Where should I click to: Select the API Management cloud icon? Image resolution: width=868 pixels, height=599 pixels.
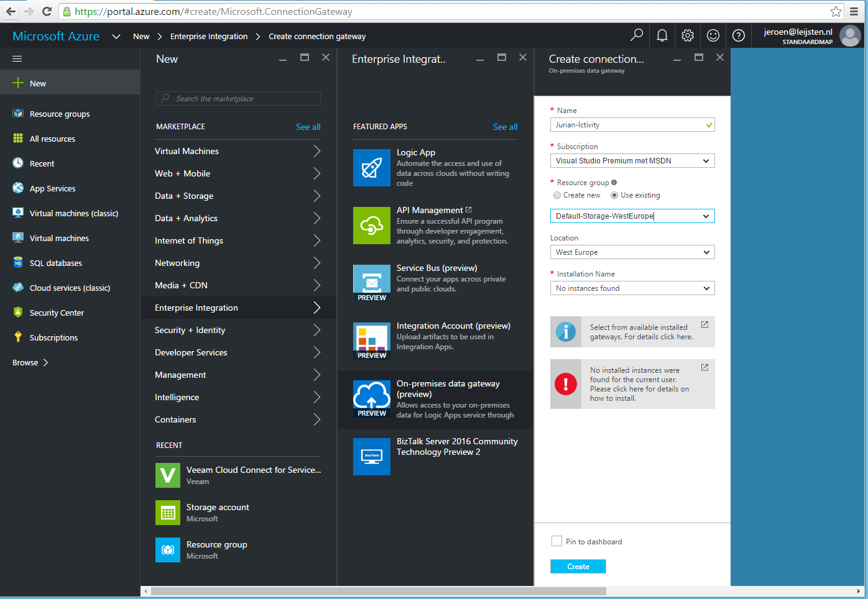click(372, 226)
